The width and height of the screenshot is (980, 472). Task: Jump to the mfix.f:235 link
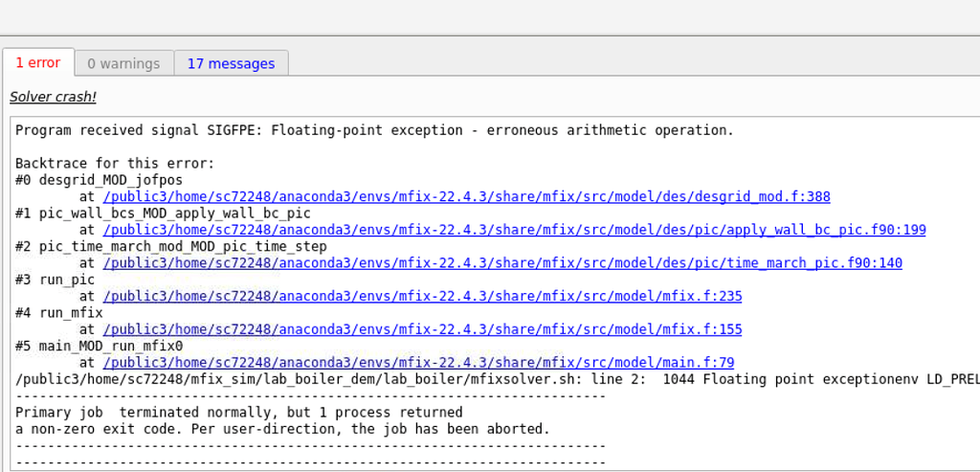[x=422, y=297]
